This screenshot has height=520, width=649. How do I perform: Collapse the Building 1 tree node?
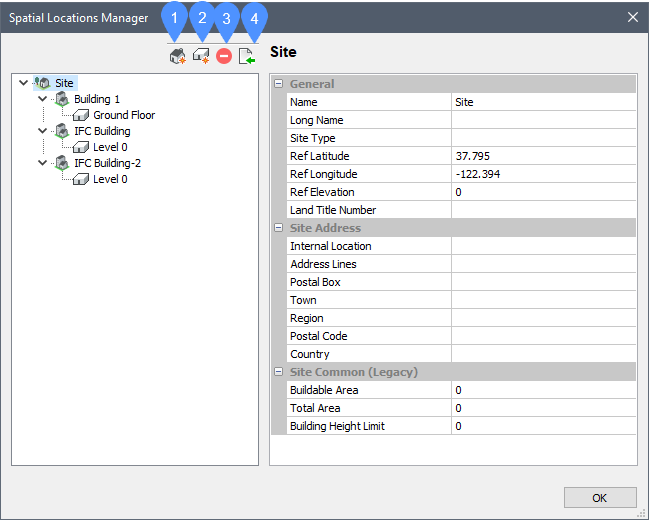click(43, 99)
